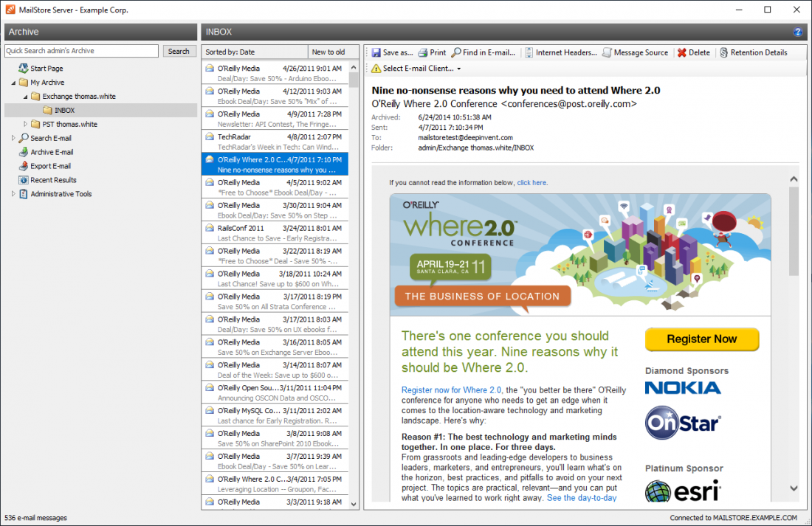Click the e-mail preview scrollbar down arrow
Viewport: 812px width, 526px height.
tap(794, 488)
